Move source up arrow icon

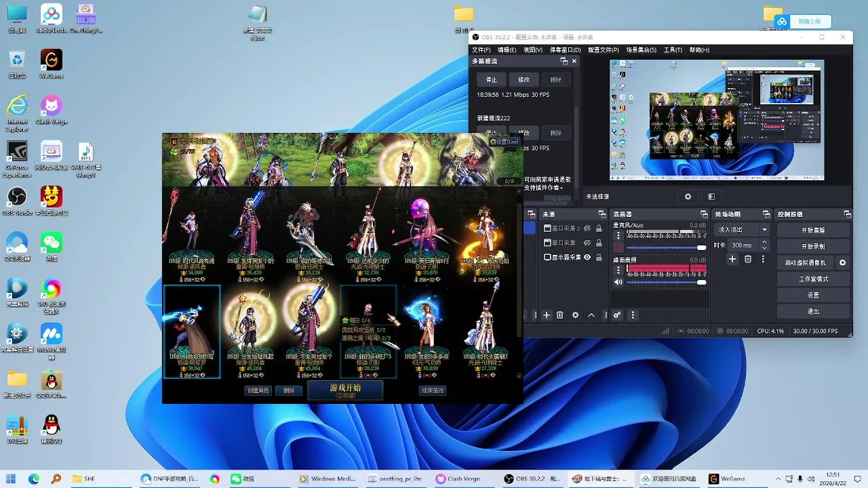coord(591,315)
